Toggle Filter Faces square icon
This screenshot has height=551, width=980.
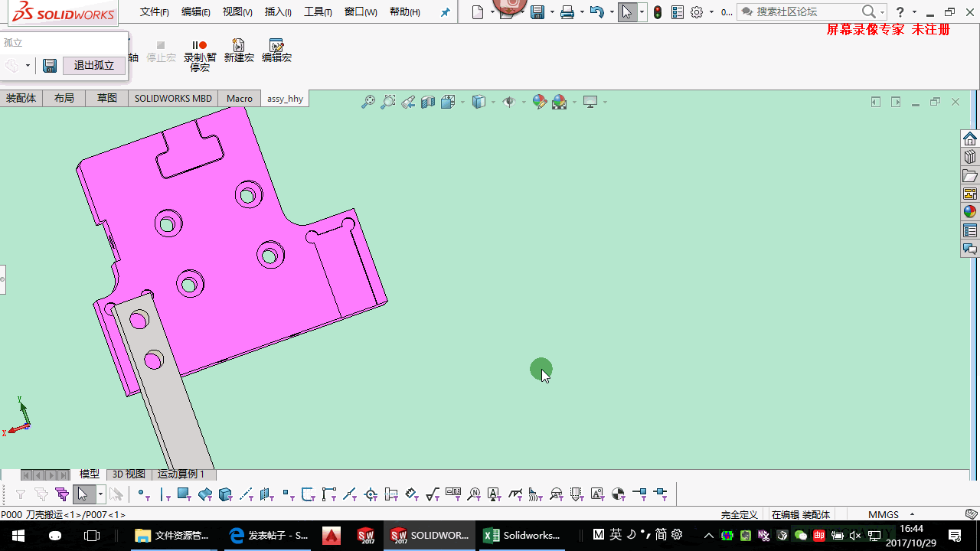tap(185, 494)
